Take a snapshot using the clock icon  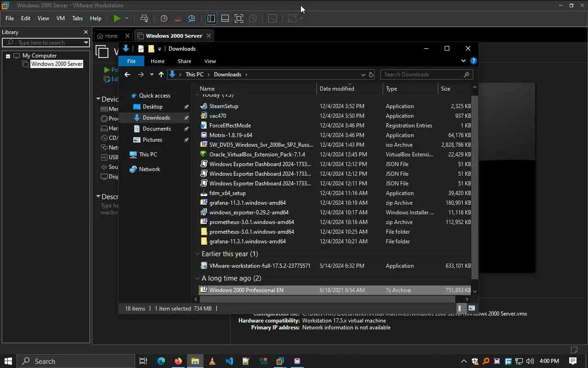pos(164,18)
